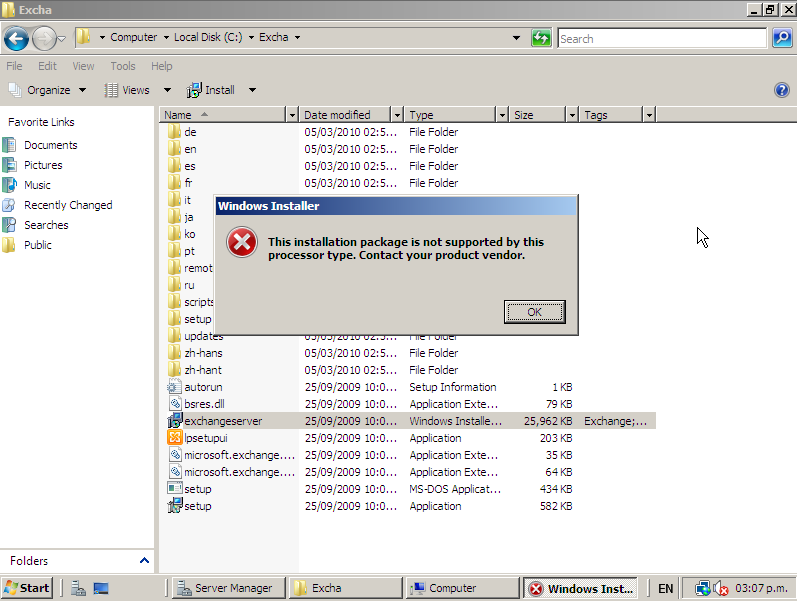Select the de folder icon
This screenshot has width=797, height=601.
174,132
